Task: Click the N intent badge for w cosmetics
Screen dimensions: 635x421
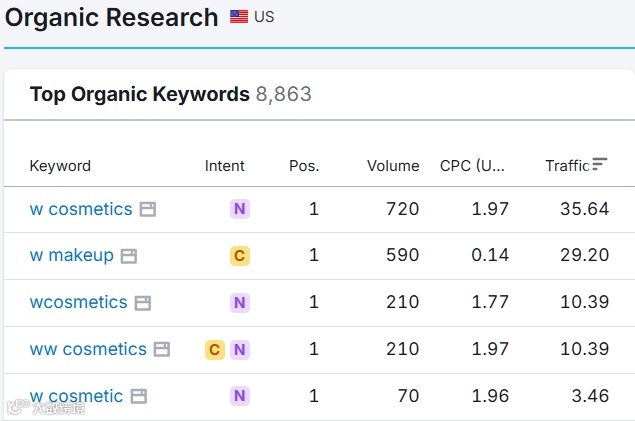Action: click(x=239, y=209)
